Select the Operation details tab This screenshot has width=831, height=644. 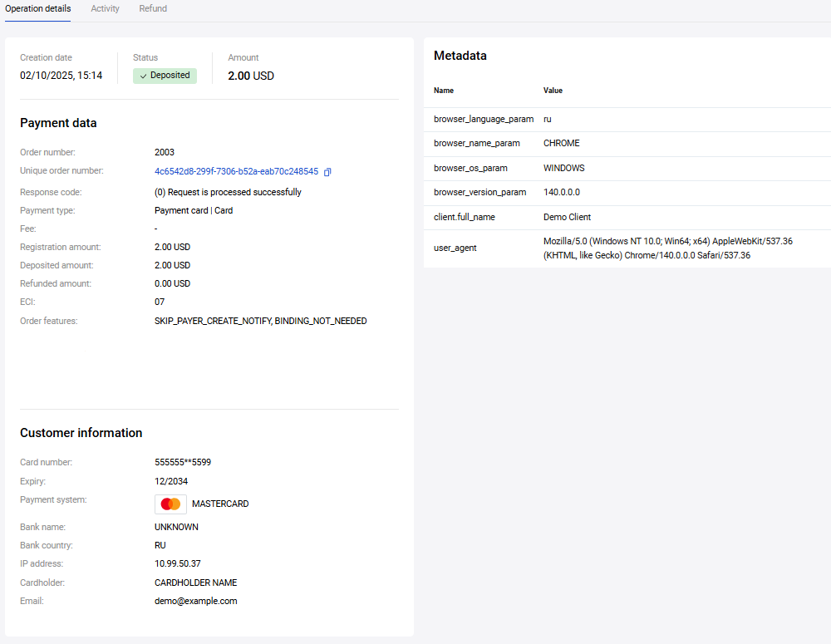[38, 9]
